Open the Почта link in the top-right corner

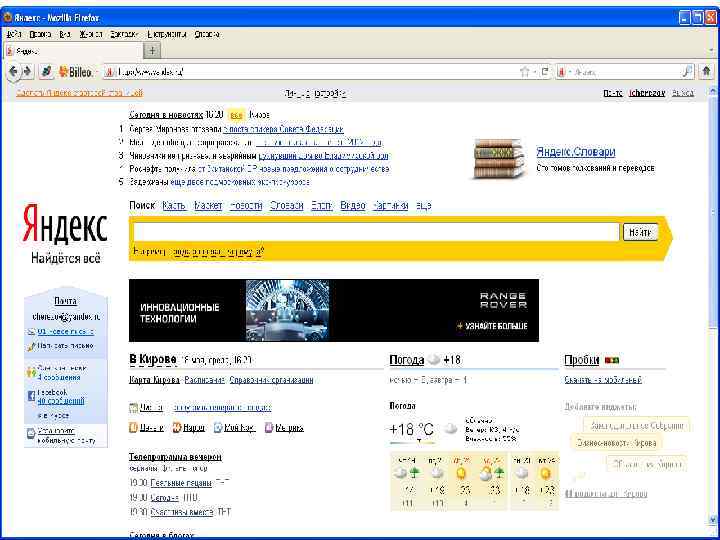click(x=613, y=93)
